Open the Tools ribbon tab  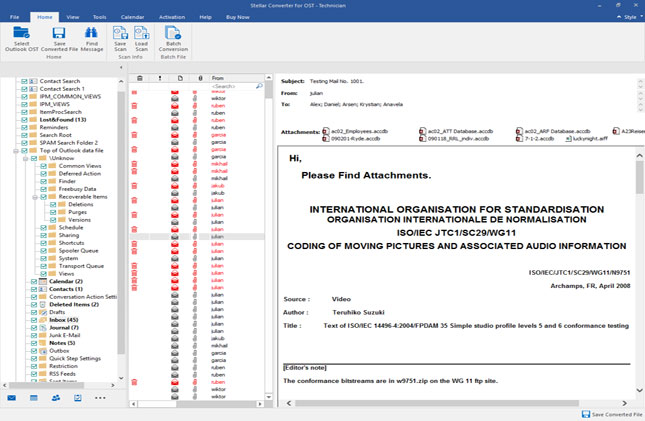(100, 17)
